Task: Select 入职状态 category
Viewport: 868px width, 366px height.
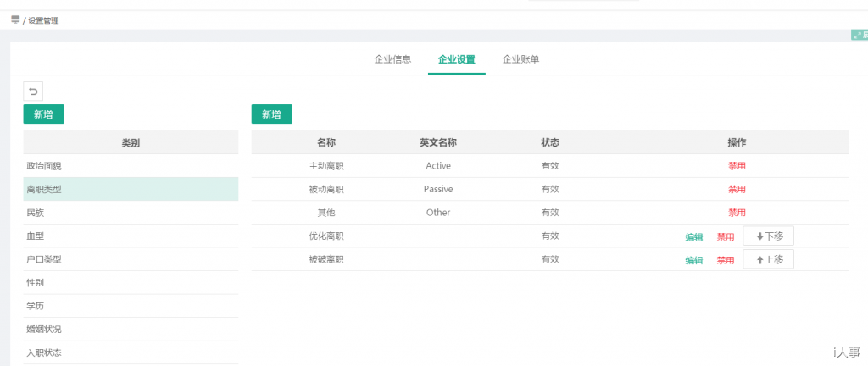Action: (x=131, y=352)
